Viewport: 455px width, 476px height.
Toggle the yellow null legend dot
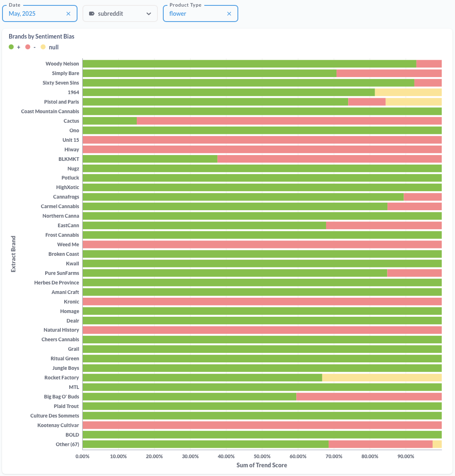43,47
